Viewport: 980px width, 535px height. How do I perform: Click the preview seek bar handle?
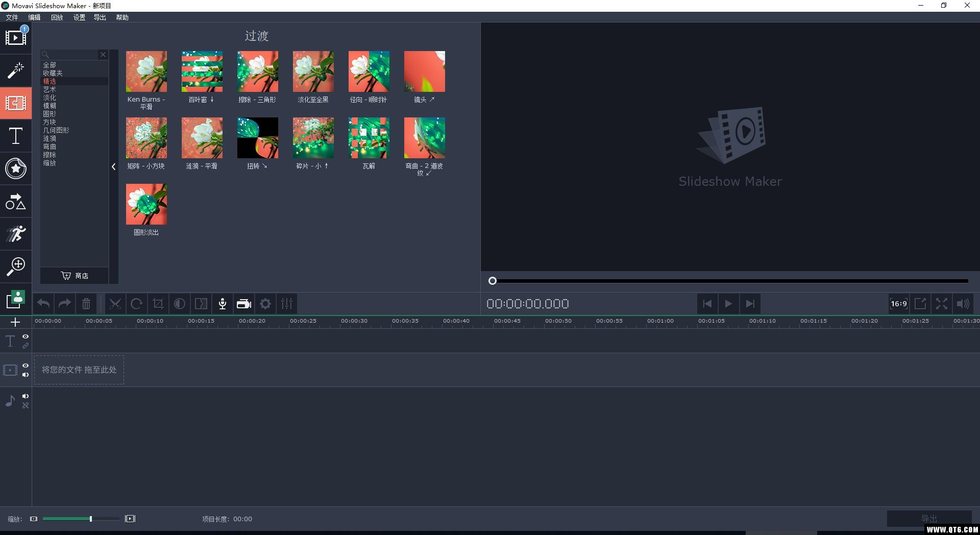pyautogui.click(x=493, y=281)
